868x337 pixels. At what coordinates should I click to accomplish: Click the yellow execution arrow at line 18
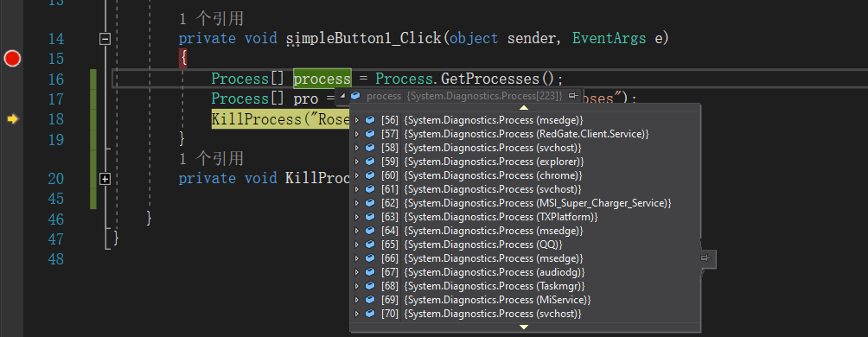click(x=12, y=119)
